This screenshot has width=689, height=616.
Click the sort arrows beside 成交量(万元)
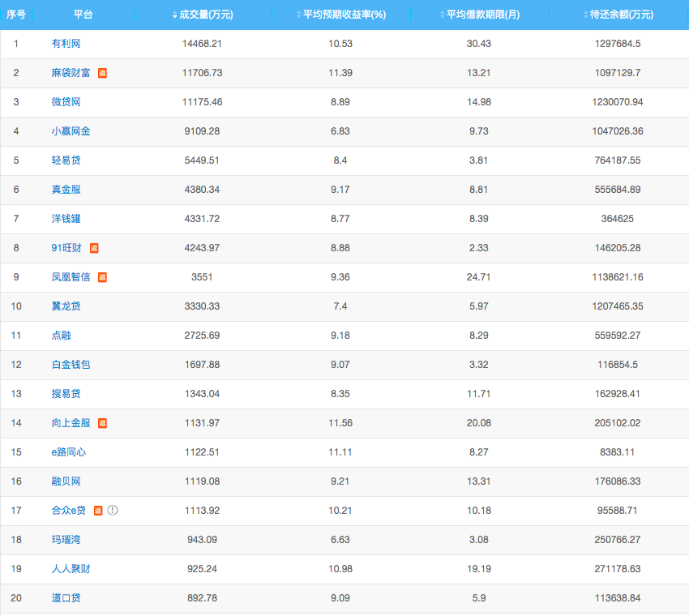pos(174,15)
